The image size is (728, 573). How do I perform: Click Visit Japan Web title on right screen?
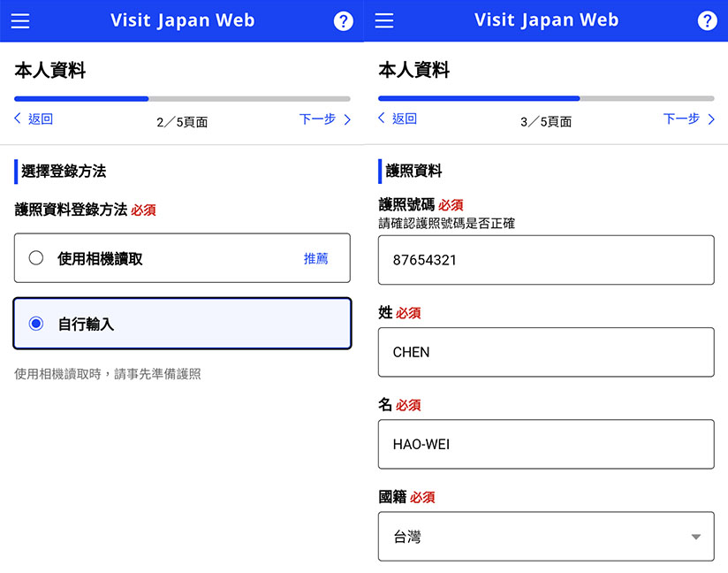pos(547,20)
